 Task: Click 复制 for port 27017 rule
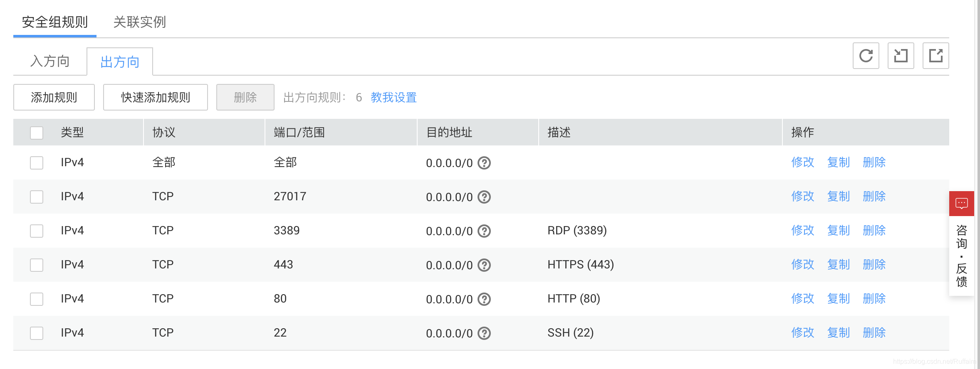tap(839, 196)
